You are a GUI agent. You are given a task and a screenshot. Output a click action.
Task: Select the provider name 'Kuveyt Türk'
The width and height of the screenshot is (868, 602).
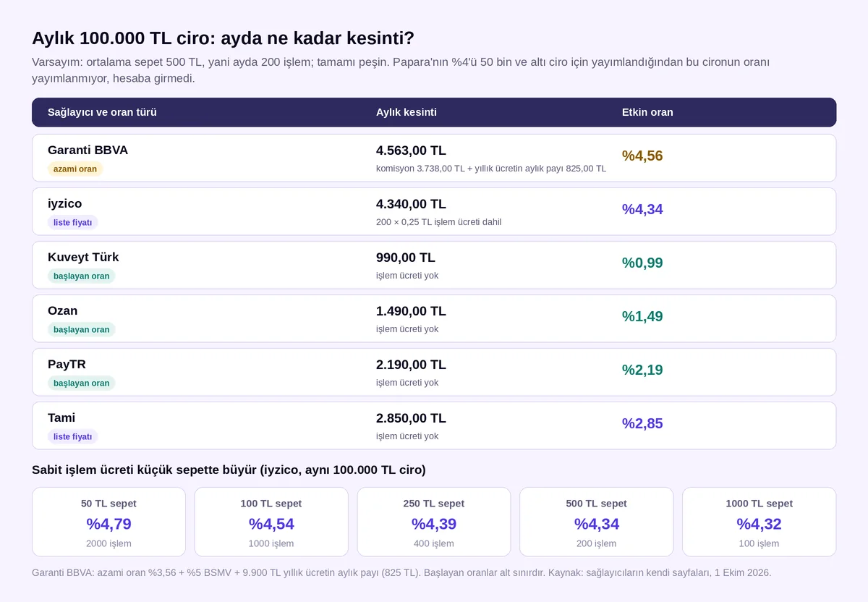coord(83,257)
